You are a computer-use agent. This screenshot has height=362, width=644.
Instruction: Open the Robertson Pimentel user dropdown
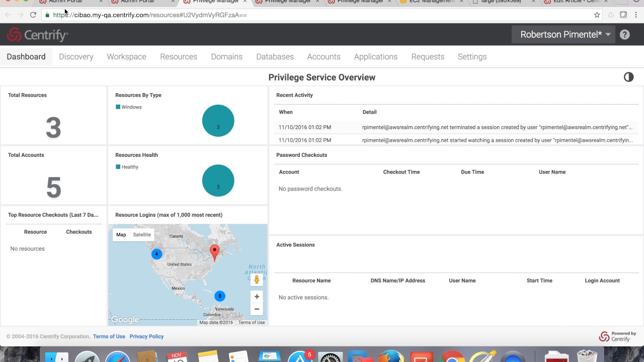click(563, 35)
